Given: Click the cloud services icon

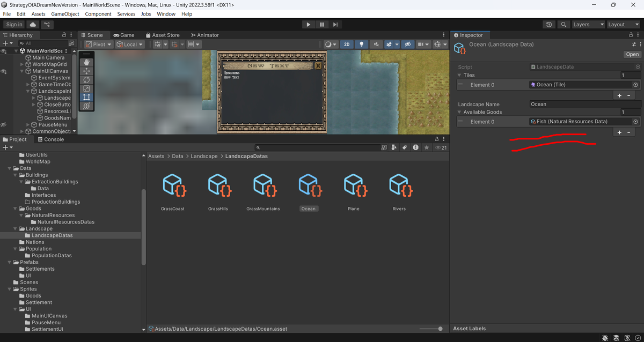Looking at the screenshot, I should coord(33,25).
